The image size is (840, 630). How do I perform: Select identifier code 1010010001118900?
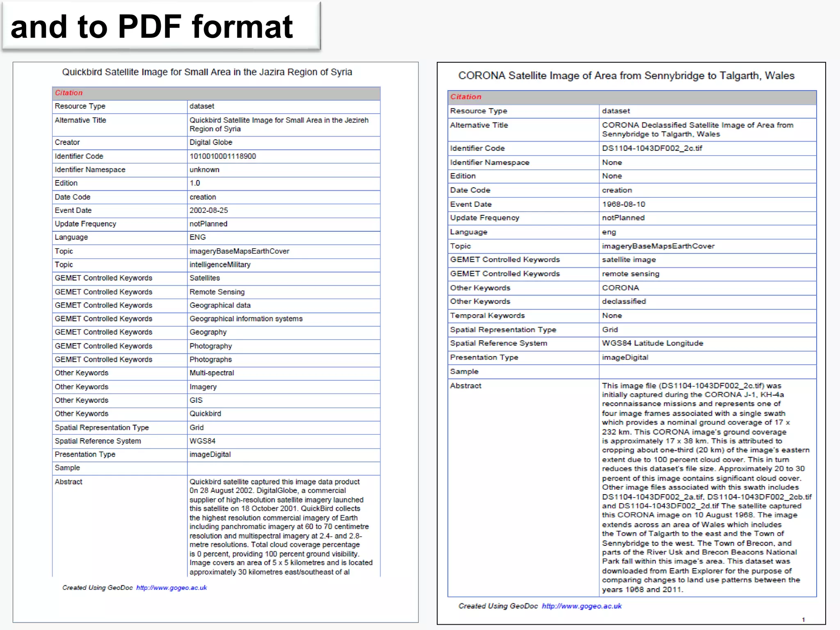(223, 156)
